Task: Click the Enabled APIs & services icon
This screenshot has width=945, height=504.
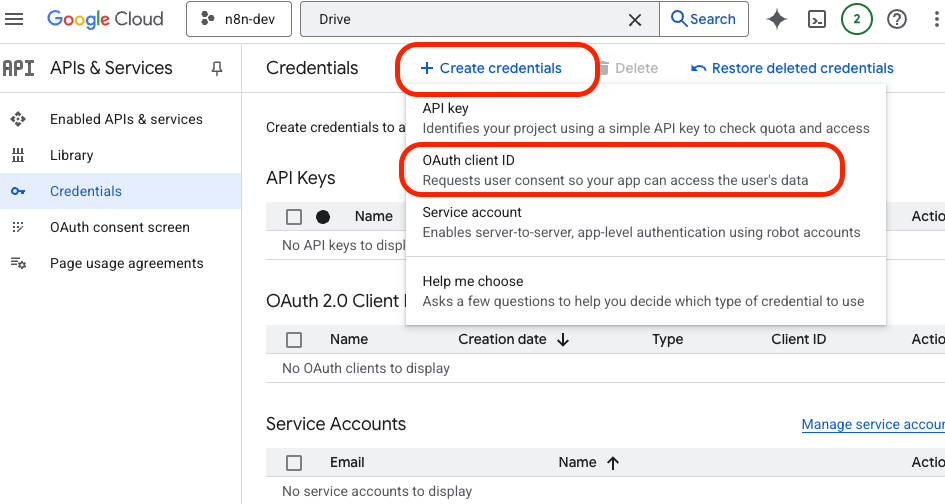Action: [x=18, y=119]
